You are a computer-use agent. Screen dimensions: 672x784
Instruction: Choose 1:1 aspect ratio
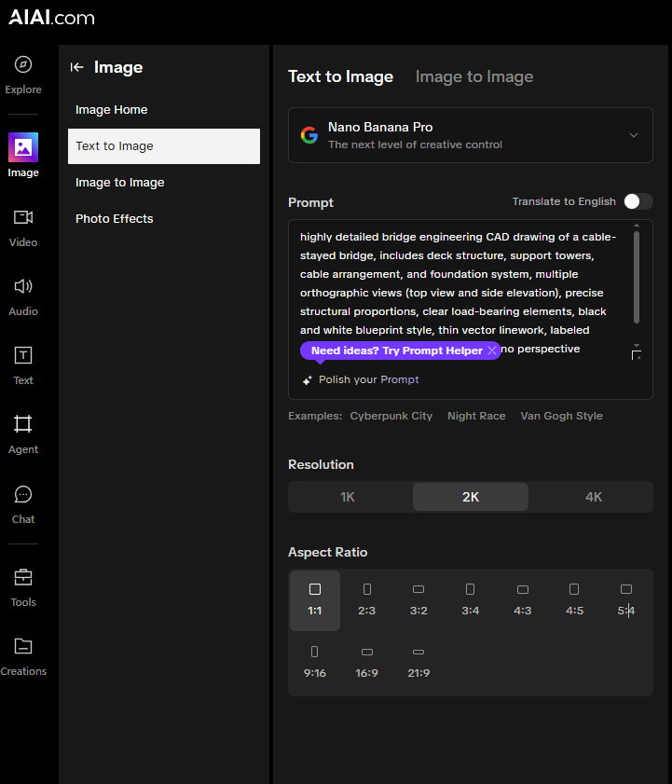(315, 600)
